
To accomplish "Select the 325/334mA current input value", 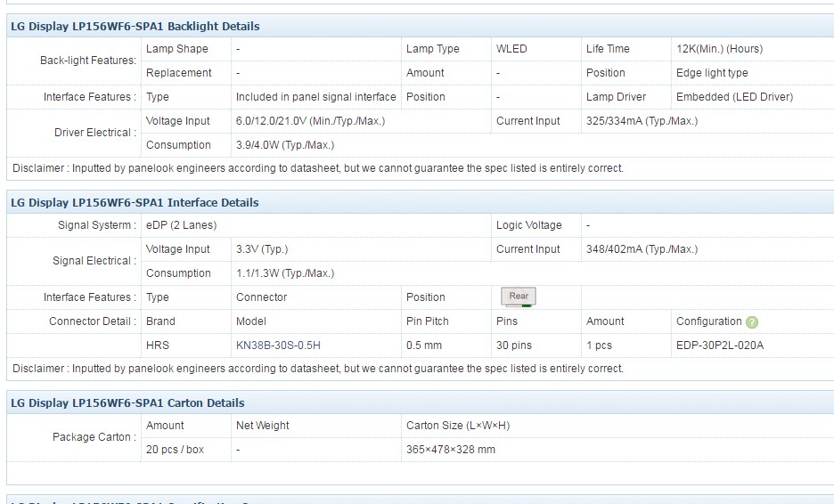I will (642, 121).
